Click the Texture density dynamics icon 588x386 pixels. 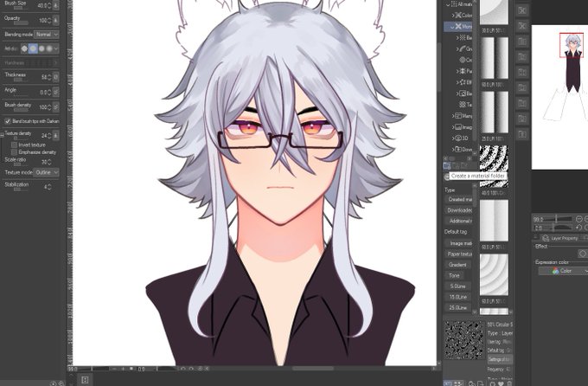(x=55, y=136)
